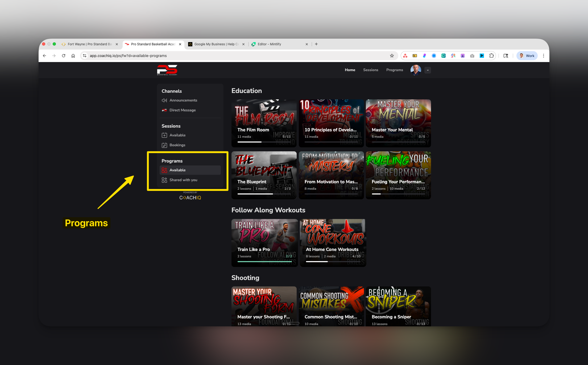588x365 pixels.
Task: Bookmark page with star icon
Action: coord(392,56)
